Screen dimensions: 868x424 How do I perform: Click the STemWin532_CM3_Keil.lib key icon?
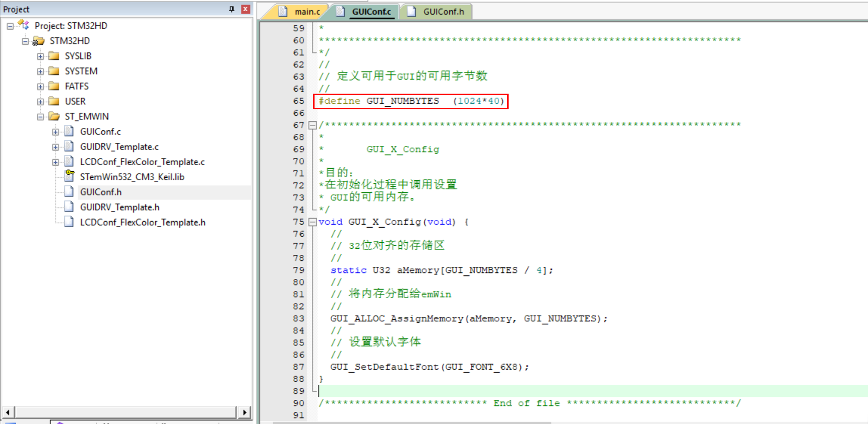(70, 175)
